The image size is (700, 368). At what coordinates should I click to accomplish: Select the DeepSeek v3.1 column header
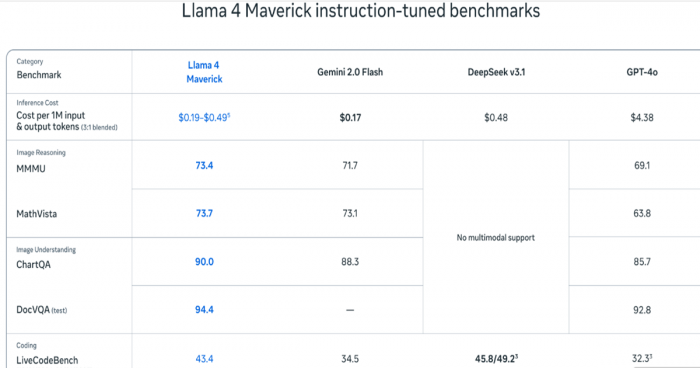(x=496, y=72)
